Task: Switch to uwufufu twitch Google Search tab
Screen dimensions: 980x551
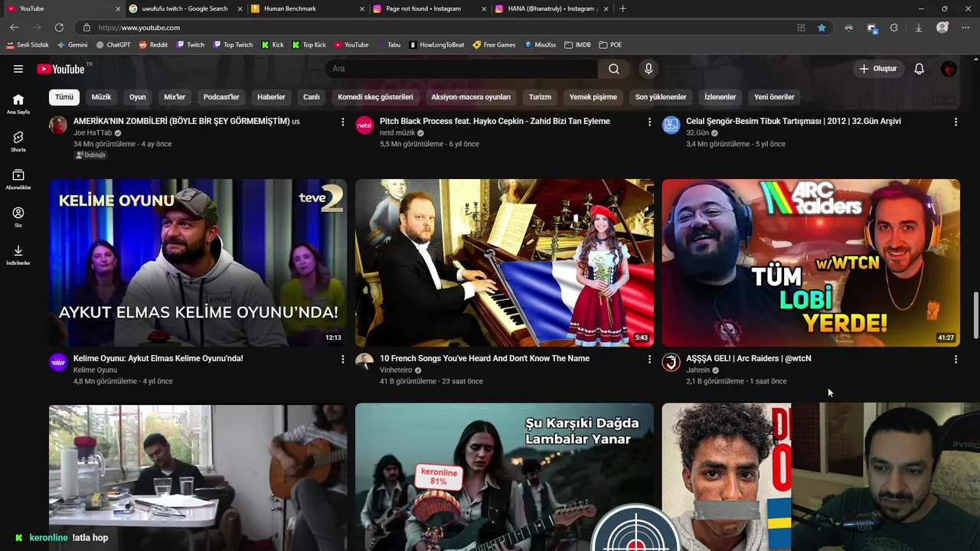Action: [184, 8]
